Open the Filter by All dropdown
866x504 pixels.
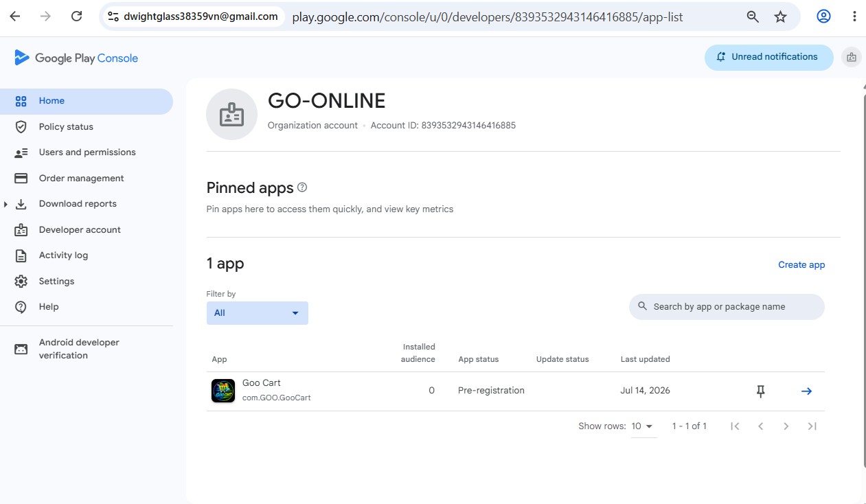258,313
